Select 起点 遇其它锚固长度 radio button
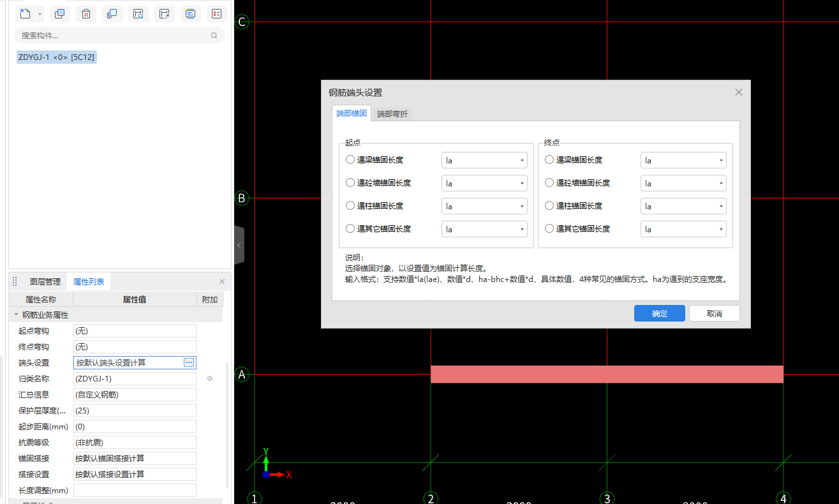This screenshot has width=839, height=504. (x=350, y=228)
